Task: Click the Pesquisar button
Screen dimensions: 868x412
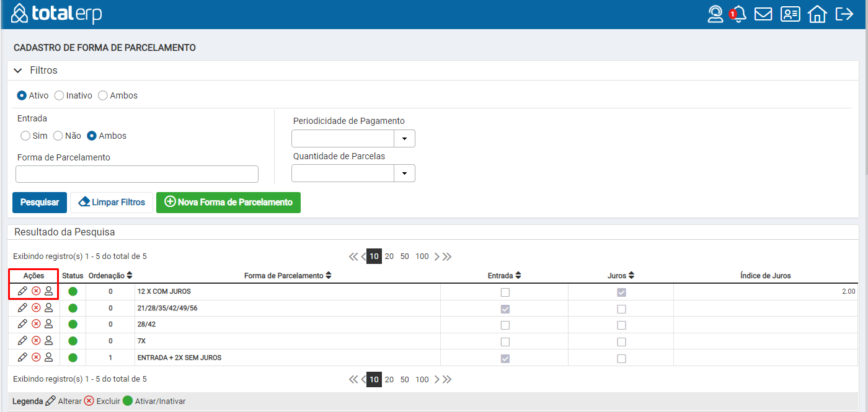Action: (x=40, y=203)
